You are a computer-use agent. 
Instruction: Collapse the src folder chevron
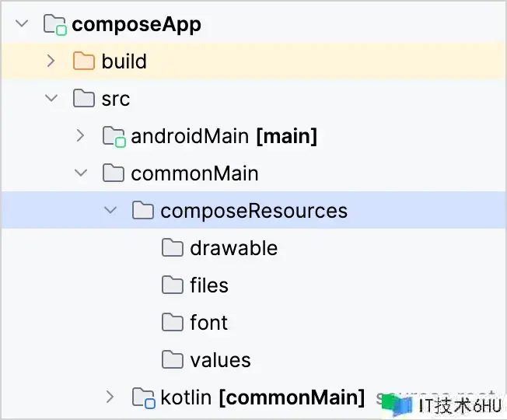point(51,99)
